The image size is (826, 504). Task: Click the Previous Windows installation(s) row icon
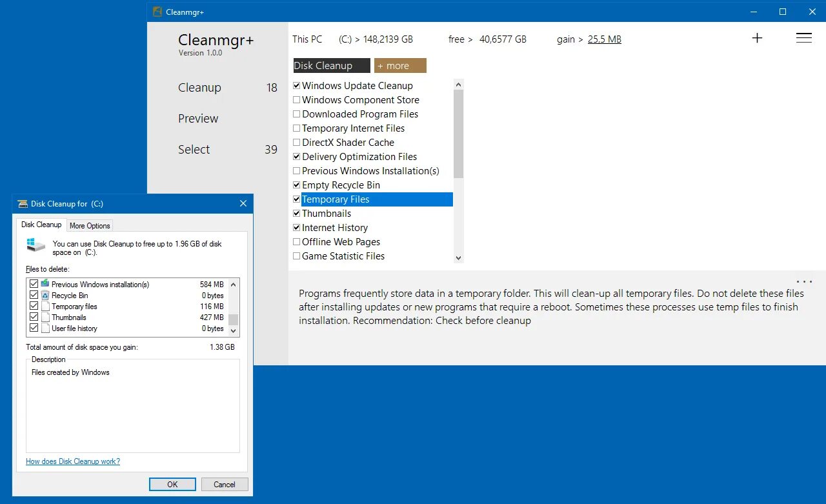point(45,284)
